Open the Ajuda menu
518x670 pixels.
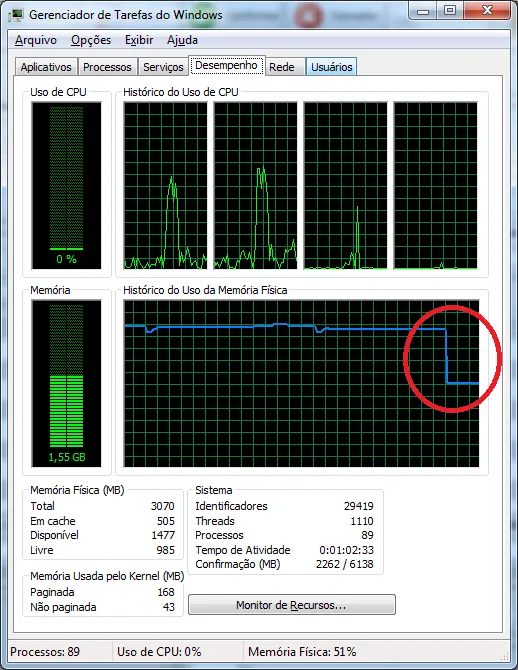(182, 40)
